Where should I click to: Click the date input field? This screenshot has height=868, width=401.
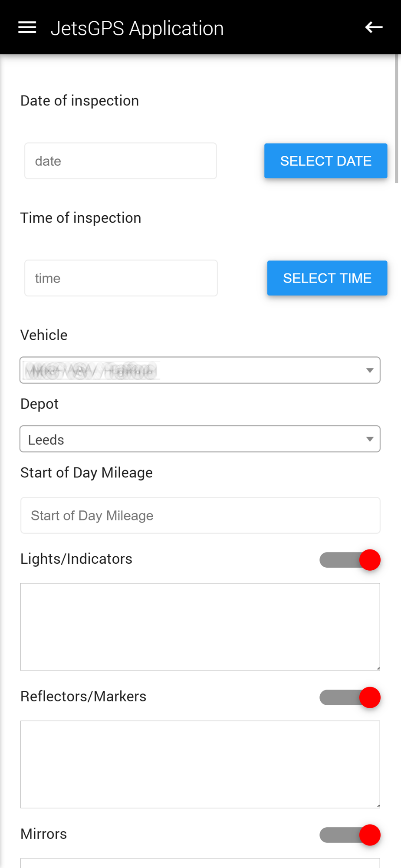pyautogui.click(x=121, y=161)
